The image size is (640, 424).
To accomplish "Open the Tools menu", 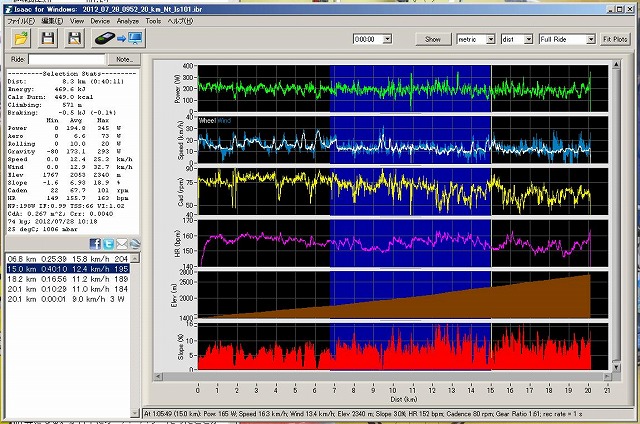I will tap(153, 20).
